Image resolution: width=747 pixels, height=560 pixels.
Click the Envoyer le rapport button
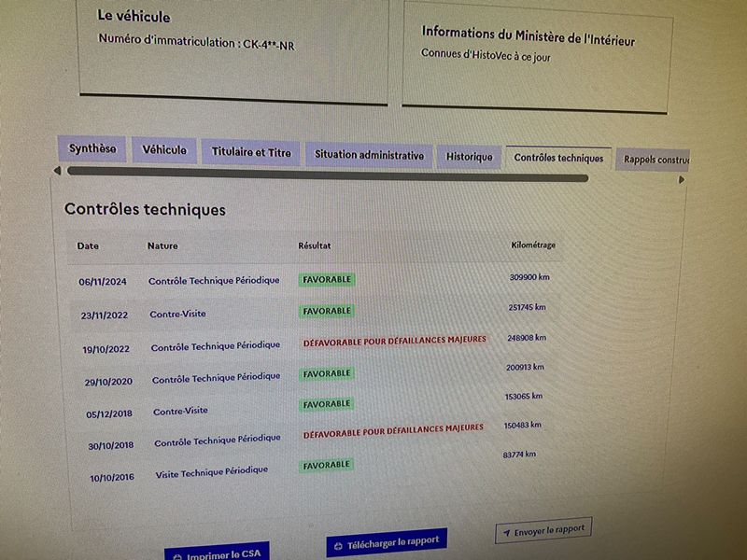click(544, 530)
